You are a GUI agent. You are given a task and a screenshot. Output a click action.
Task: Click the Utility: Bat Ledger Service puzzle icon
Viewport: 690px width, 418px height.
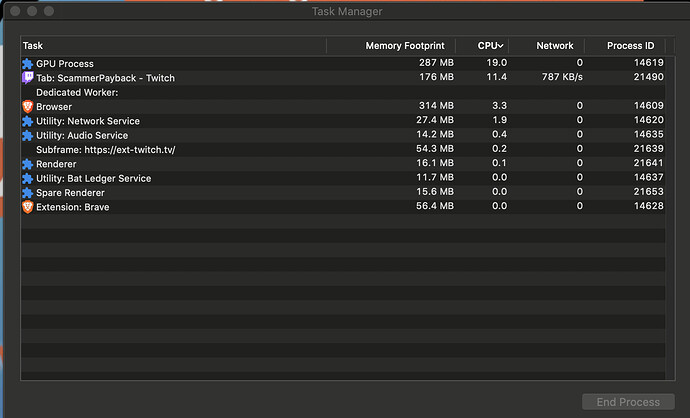(27, 179)
